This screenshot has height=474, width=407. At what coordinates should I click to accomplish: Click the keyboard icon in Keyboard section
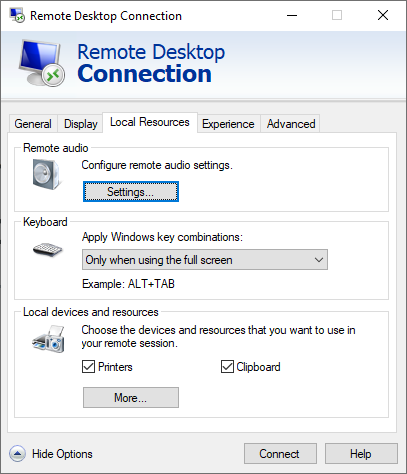click(x=48, y=250)
